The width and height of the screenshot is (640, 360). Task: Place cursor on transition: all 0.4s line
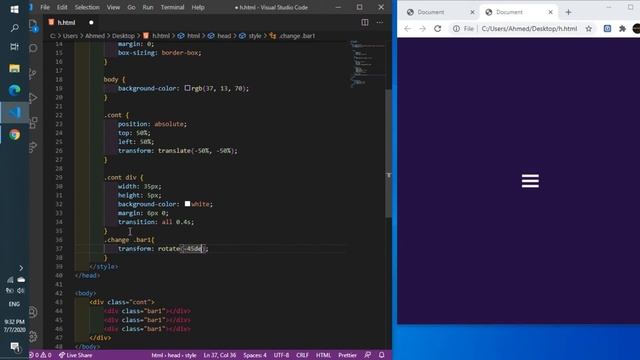(156, 222)
